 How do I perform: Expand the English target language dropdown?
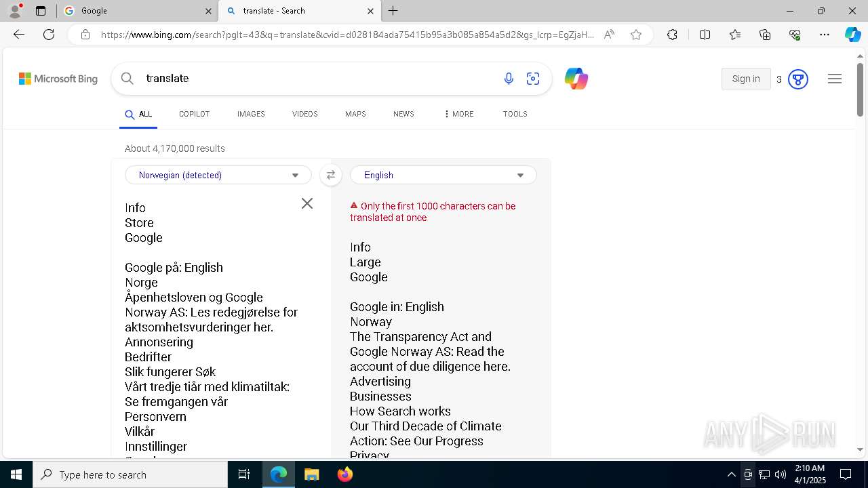[x=443, y=175]
